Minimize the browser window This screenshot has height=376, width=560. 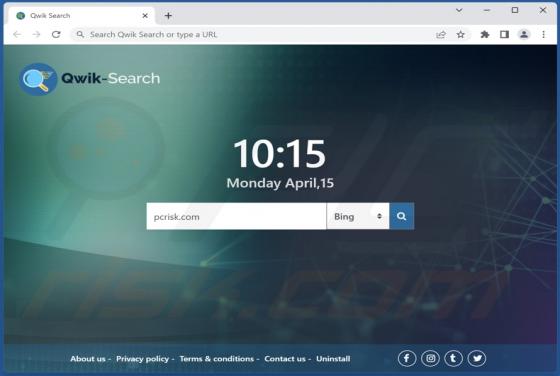(x=487, y=10)
